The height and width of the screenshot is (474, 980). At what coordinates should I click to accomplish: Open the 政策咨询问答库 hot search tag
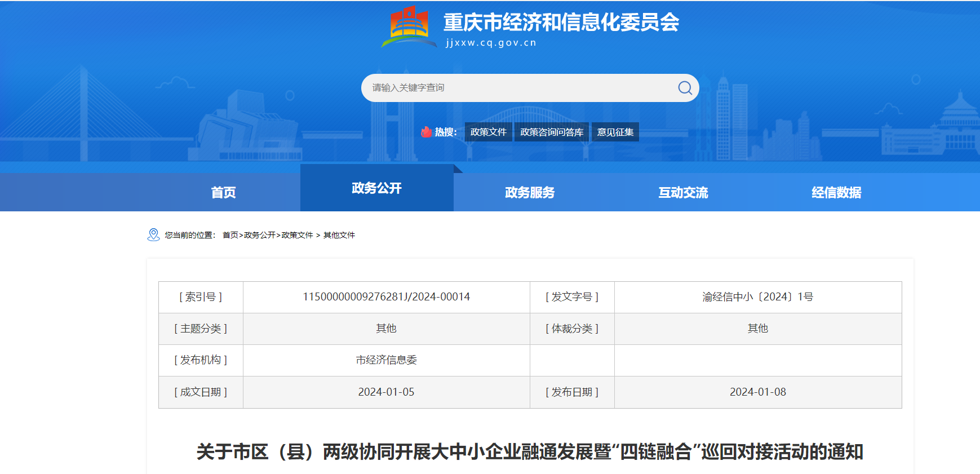[x=551, y=132]
